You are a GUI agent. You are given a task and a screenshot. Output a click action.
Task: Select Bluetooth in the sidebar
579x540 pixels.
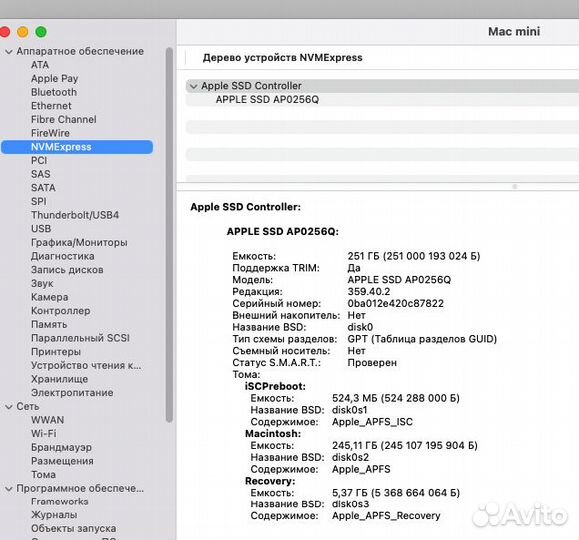(54, 92)
